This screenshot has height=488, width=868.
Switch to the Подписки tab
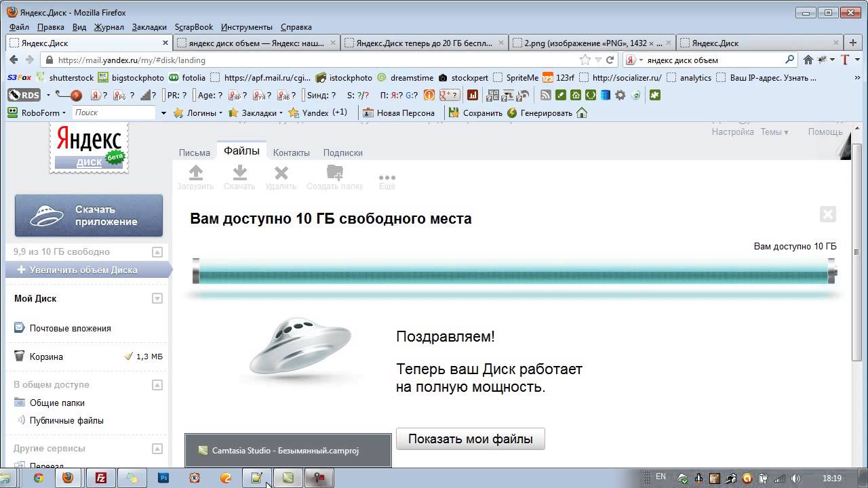point(343,152)
